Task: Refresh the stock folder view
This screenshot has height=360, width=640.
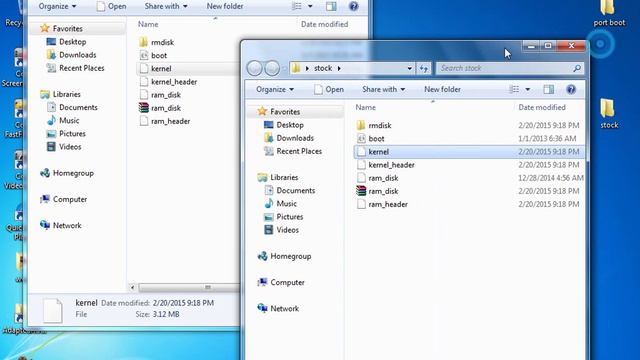Action: click(424, 68)
